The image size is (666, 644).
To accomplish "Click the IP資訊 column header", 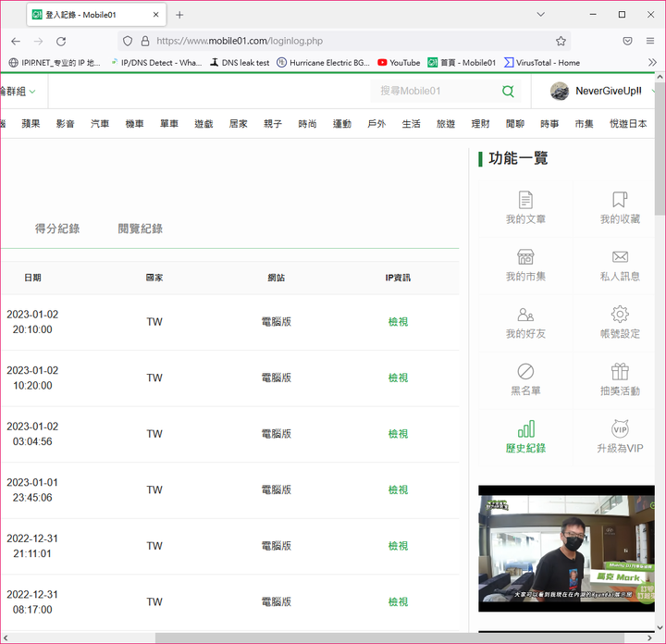I will tap(398, 278).
